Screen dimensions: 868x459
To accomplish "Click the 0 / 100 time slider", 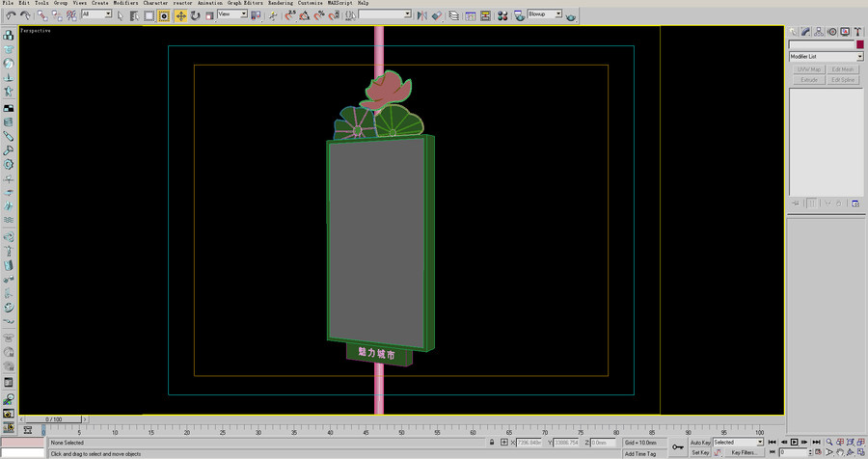I will click(54, 419).
